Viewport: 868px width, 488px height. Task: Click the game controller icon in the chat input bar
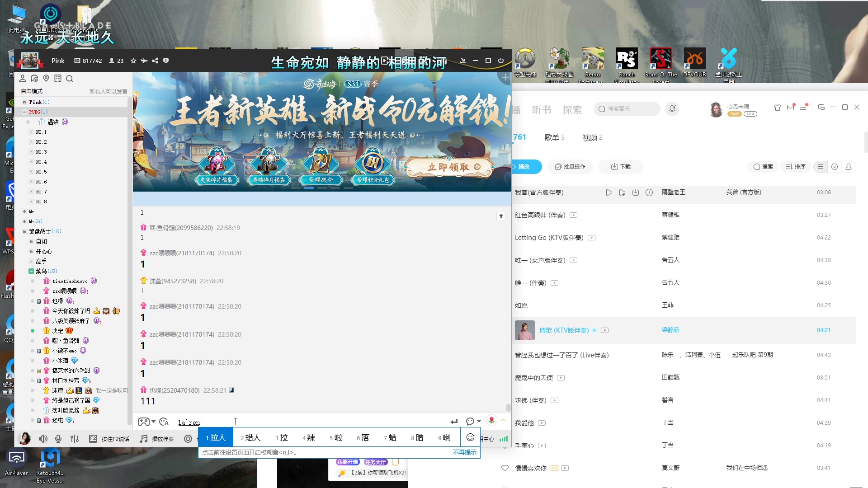(144, 422)
